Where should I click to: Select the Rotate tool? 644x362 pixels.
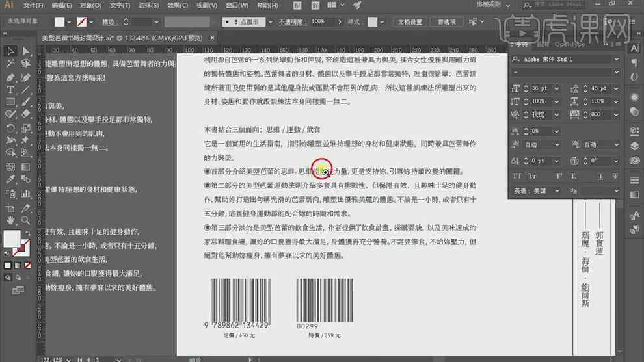click(10, 128)
